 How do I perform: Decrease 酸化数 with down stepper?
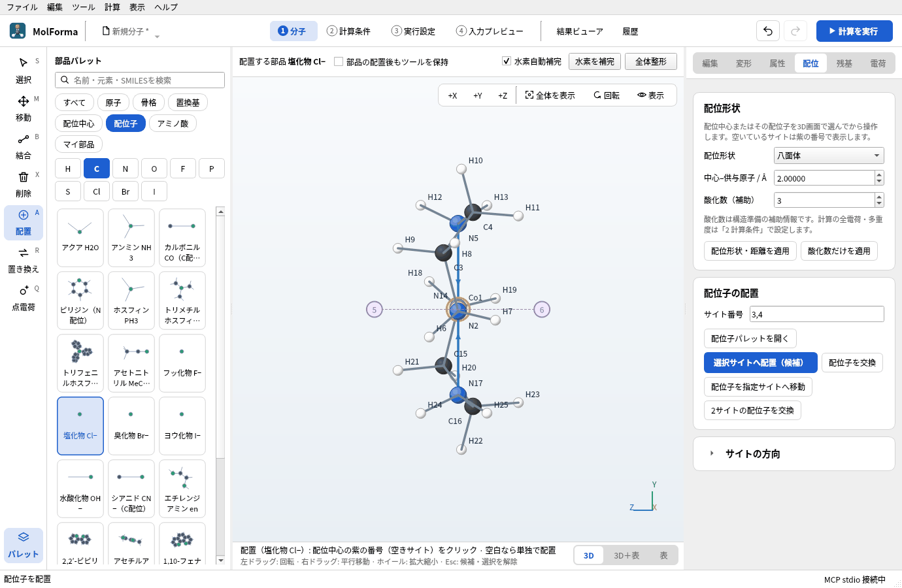coord(879,204)
